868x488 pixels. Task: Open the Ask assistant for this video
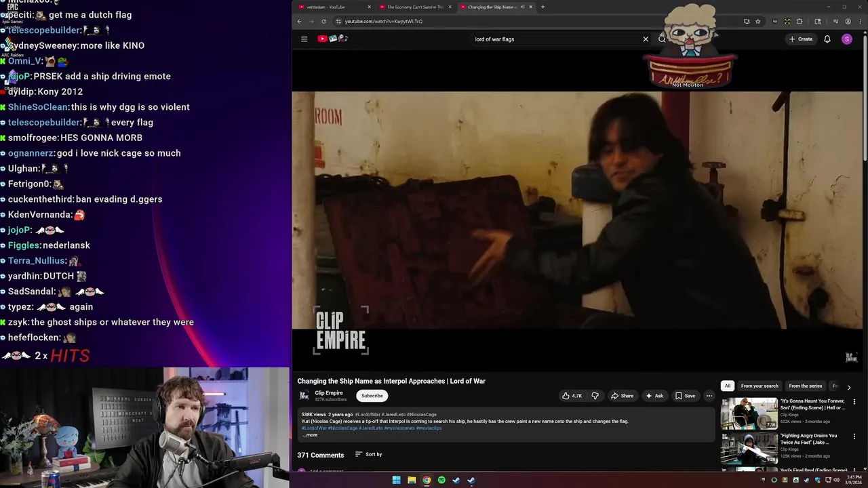coord(654,396)
